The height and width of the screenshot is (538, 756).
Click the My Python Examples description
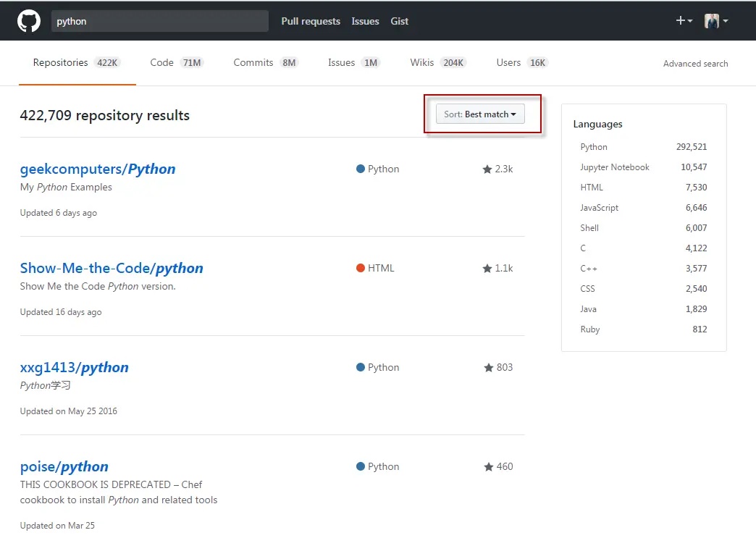pos(66,187)
